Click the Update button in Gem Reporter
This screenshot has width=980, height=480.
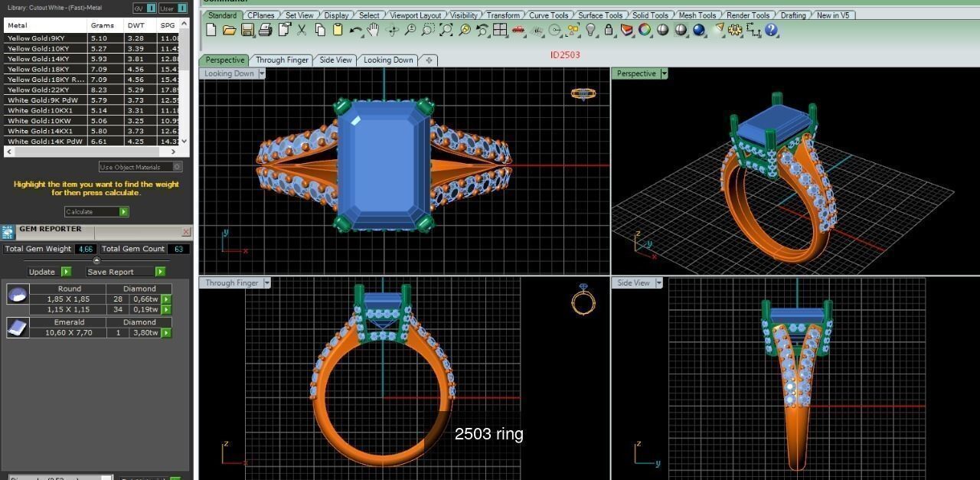coord(50,272)
